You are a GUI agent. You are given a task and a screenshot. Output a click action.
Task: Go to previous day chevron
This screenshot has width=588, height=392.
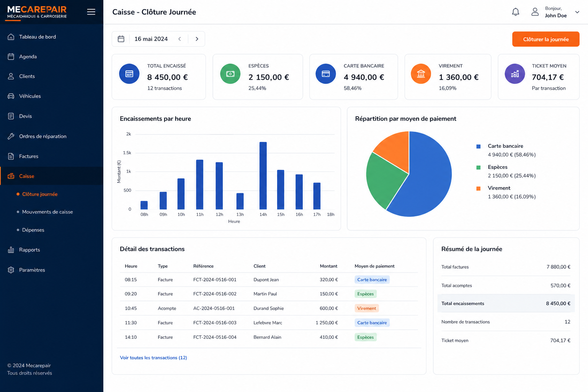pyautogui.click(x=180, y=39)
